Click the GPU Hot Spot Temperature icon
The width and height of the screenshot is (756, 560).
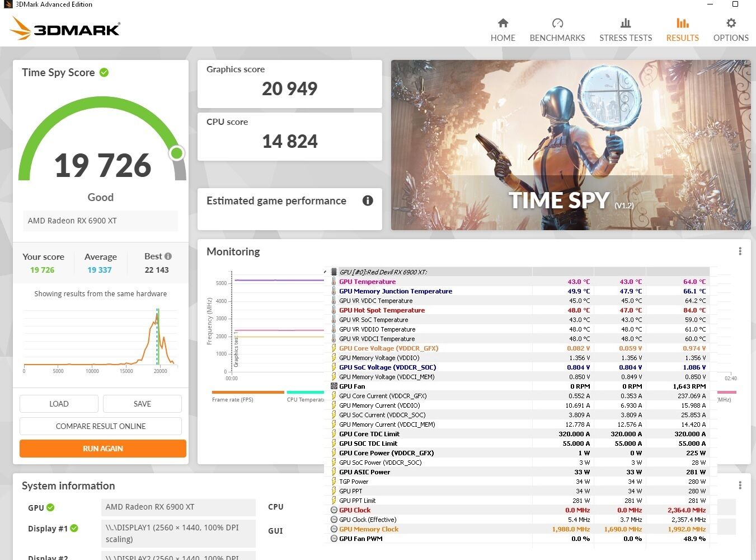pos(334,310)
